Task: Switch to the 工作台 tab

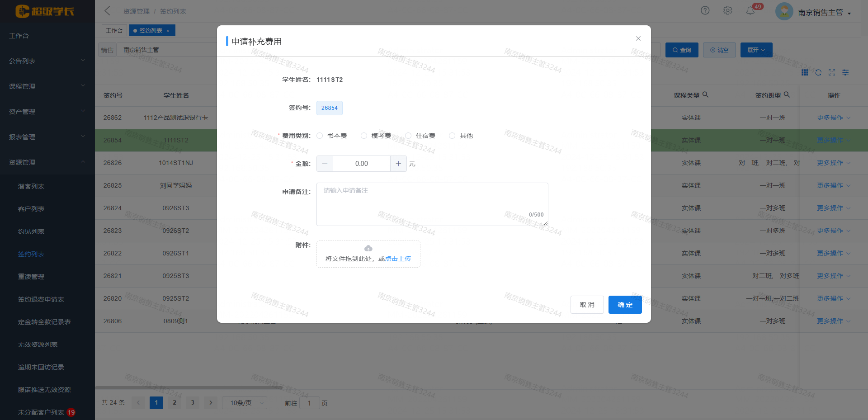Action: pos(114,30)
